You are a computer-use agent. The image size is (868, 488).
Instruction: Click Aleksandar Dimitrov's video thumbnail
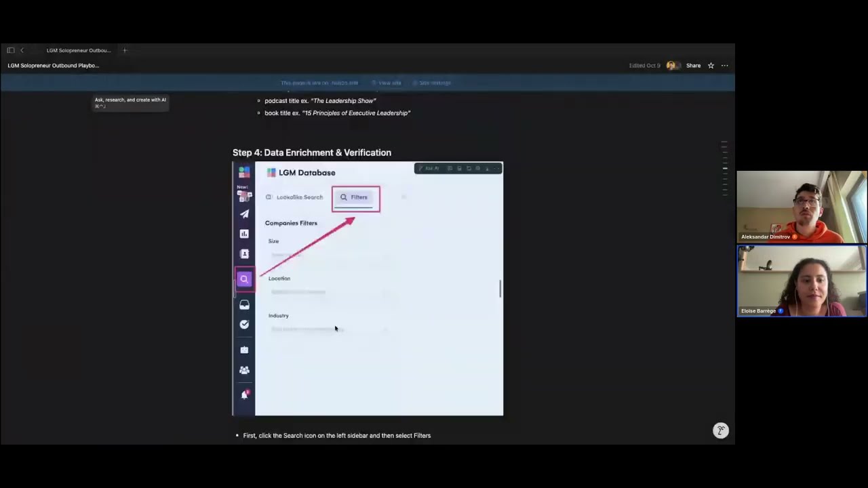coord(802,206)
